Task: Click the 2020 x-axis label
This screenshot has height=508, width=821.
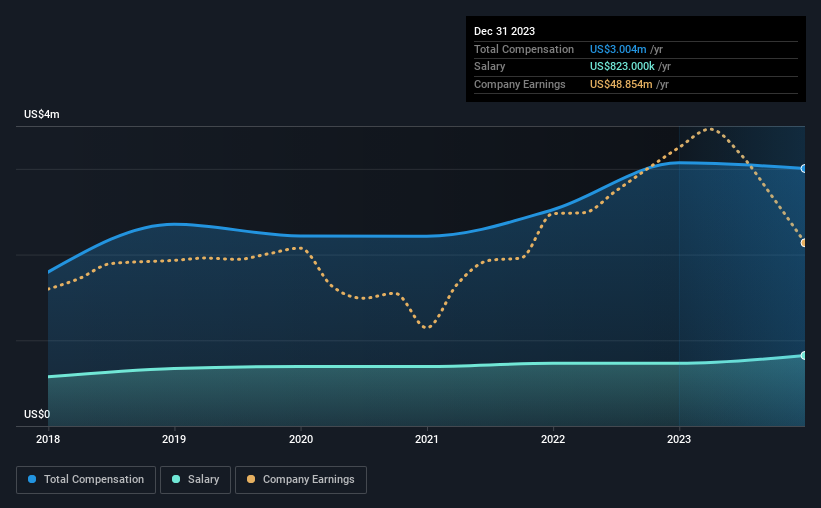Action: tap(301, 439)
